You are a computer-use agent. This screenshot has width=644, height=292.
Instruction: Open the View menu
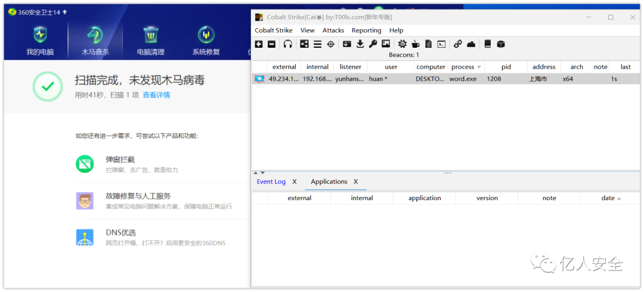coord(307,30)
